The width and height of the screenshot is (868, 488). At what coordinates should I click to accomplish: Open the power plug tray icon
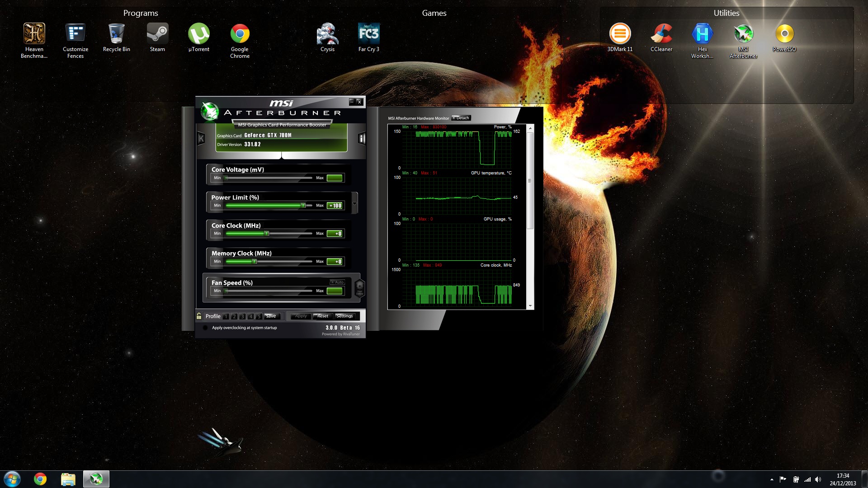[x=796, y=479]
